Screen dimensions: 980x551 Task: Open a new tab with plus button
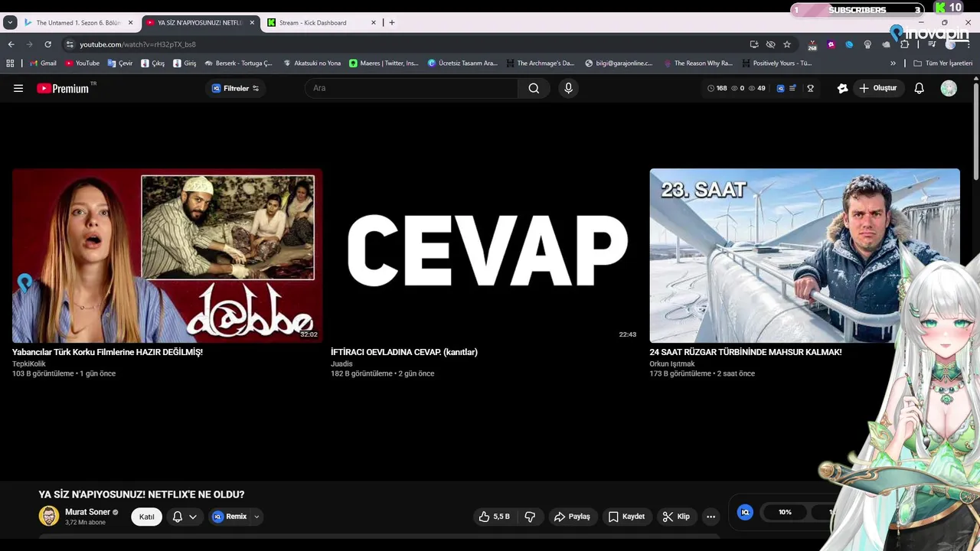pyautogui.click(x=392, y=23)
